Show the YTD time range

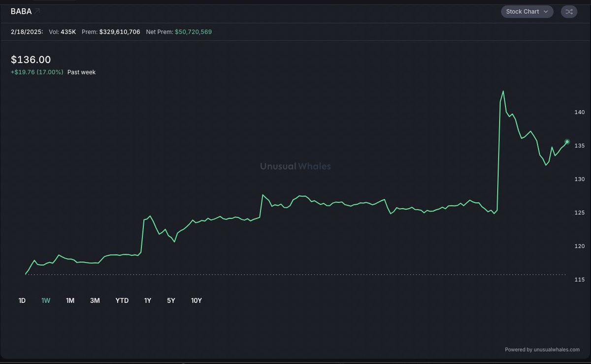122,300
